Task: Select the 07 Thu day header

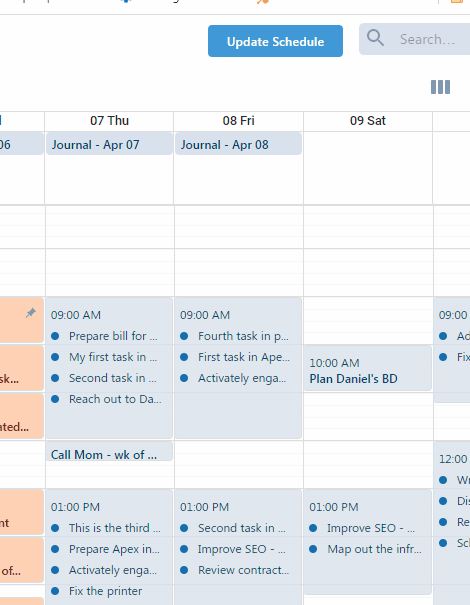Action: coord(110,121)
